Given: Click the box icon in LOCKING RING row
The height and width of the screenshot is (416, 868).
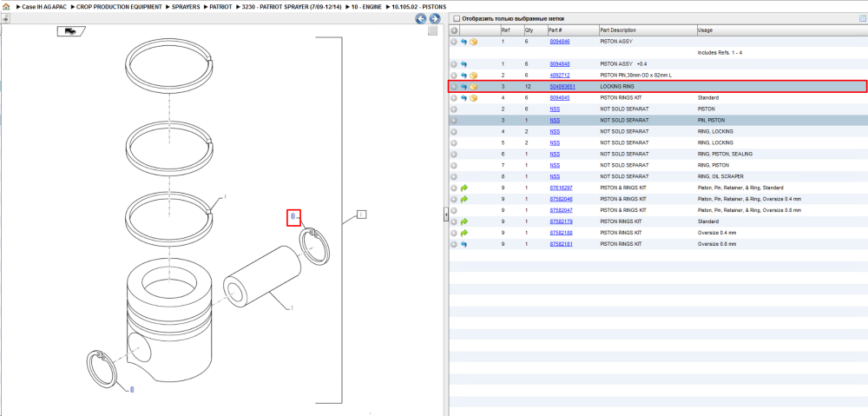Looking at the screenshot, I should (473, 86).
